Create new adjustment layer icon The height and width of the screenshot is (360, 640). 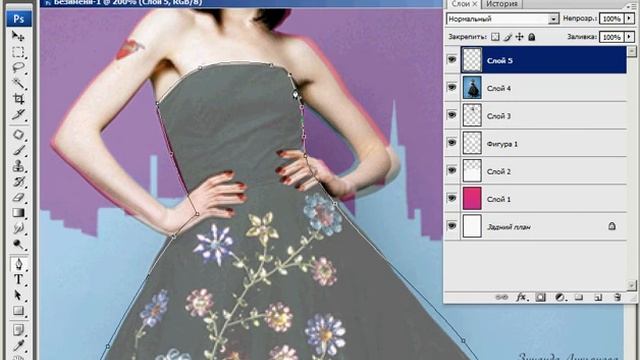[560, 297]
